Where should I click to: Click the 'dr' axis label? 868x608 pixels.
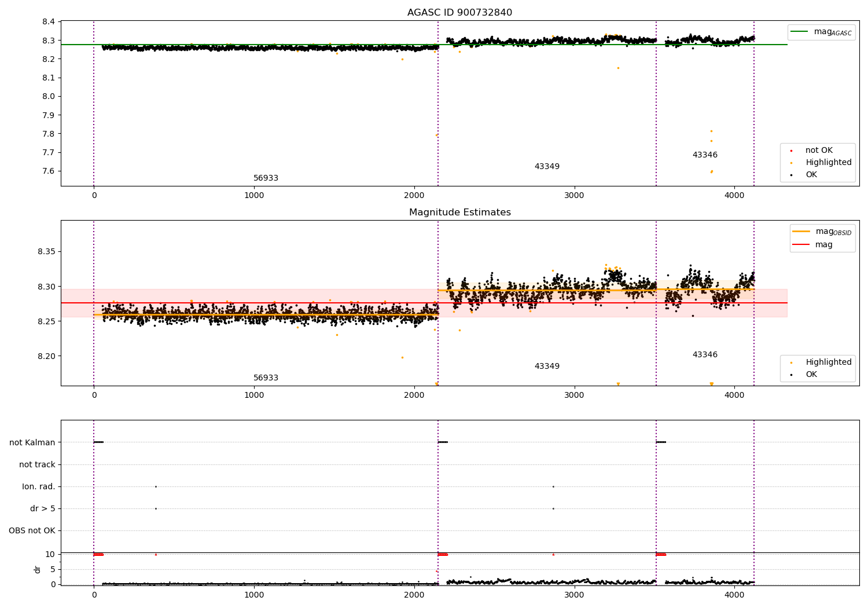point(37,569)
